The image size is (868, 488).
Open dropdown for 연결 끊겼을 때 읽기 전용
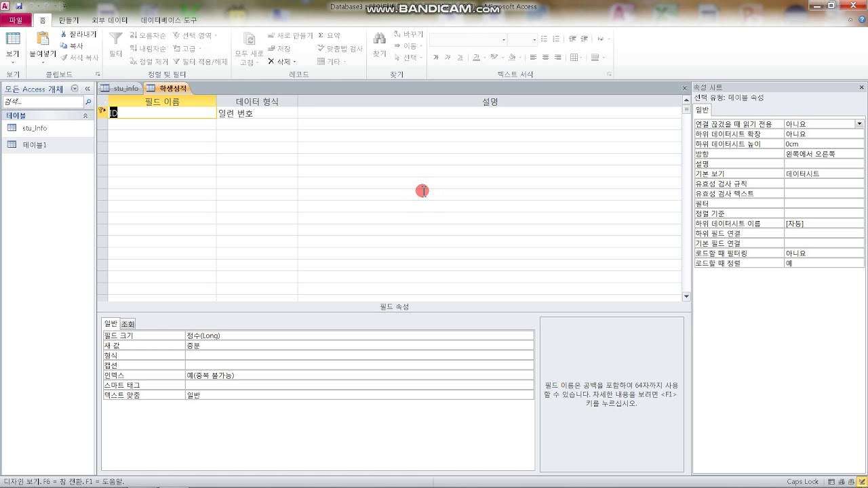(x=859, y=124)
